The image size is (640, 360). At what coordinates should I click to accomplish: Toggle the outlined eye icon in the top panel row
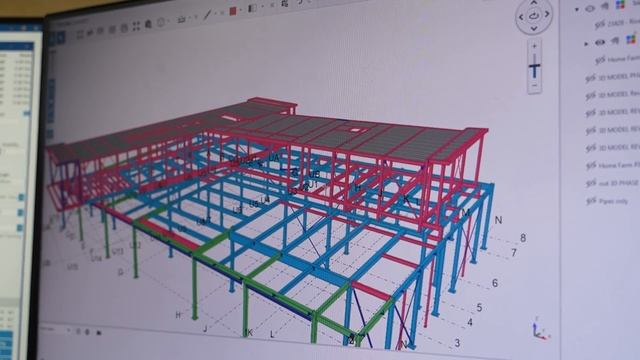click(590, 8)
